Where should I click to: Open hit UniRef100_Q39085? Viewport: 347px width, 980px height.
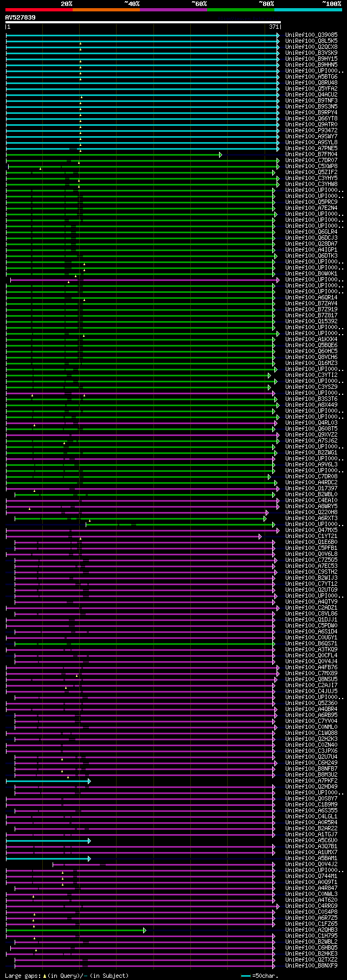(311, 35)
